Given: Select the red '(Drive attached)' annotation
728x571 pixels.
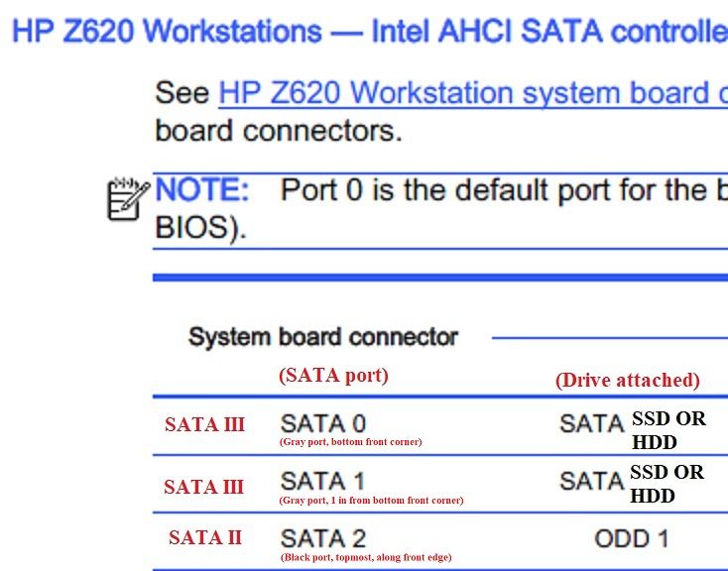Looking at the screenshot, I should coord(627,381).
